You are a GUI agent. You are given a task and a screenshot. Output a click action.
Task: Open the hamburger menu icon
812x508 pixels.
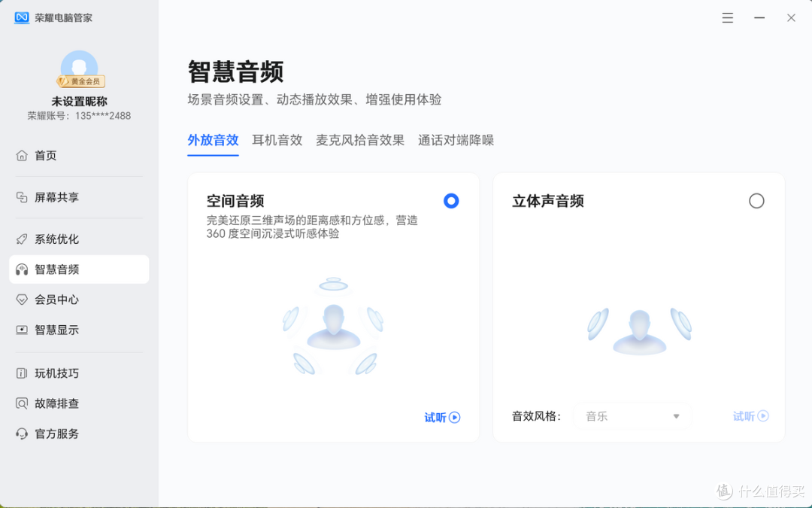click(728, 17)
